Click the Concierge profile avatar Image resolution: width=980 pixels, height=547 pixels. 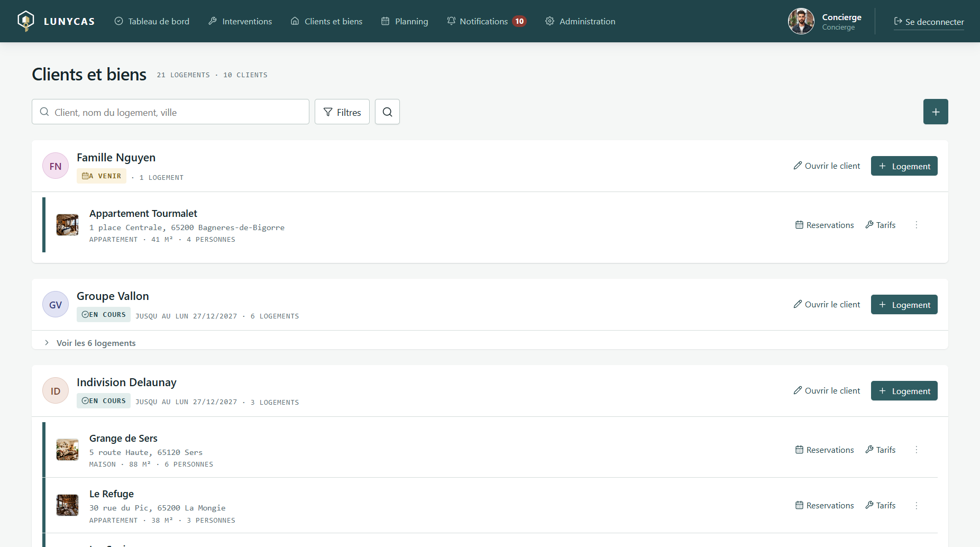801,21
